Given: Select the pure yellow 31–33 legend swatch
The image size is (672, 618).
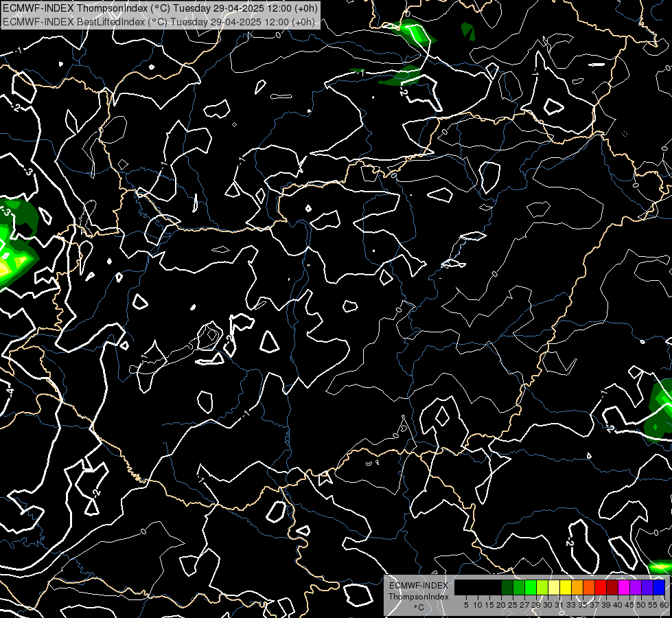Looking at the screenshot, I should coord(566,587).
